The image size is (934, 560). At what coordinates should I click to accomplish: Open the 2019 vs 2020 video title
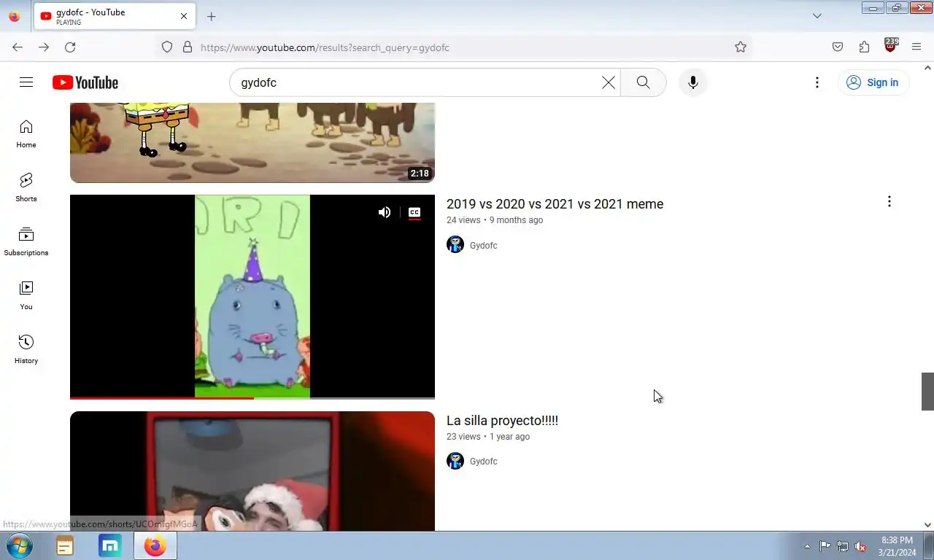pos(555,204)
